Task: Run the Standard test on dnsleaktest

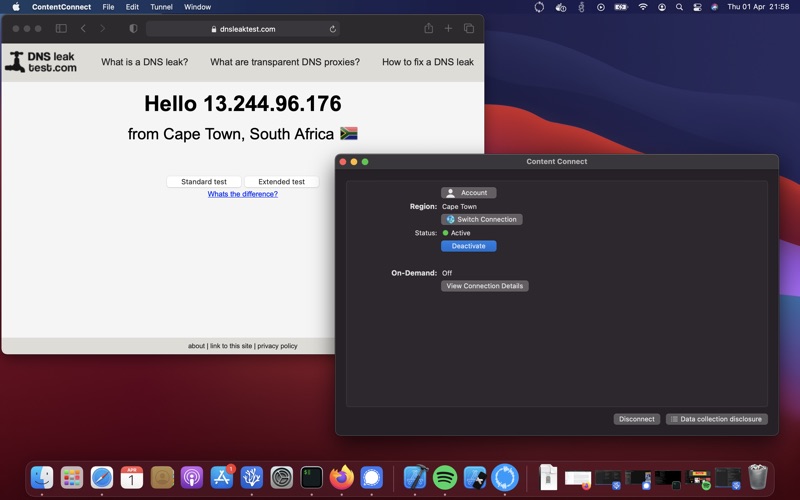Action: (x=204, y=182)
